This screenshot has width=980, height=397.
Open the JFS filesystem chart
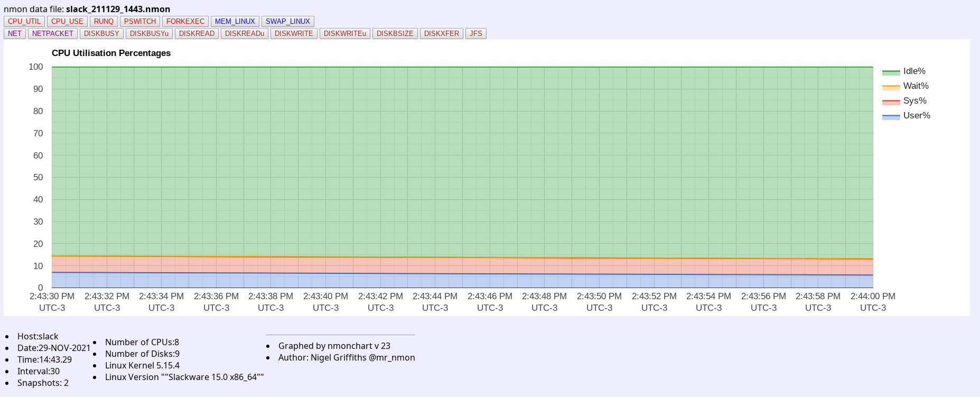(475, 33)
